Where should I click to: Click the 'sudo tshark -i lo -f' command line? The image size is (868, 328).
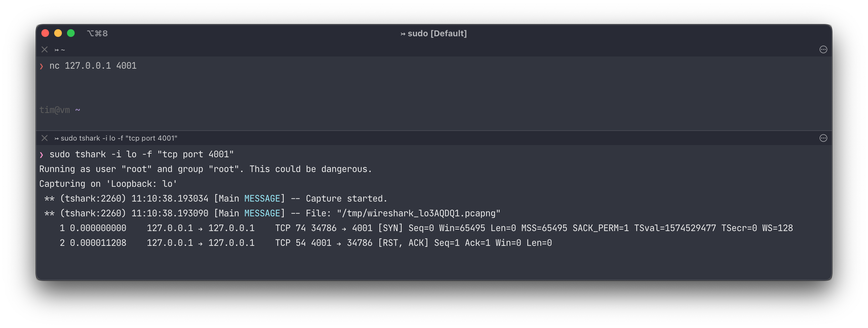tap(141, 154)
